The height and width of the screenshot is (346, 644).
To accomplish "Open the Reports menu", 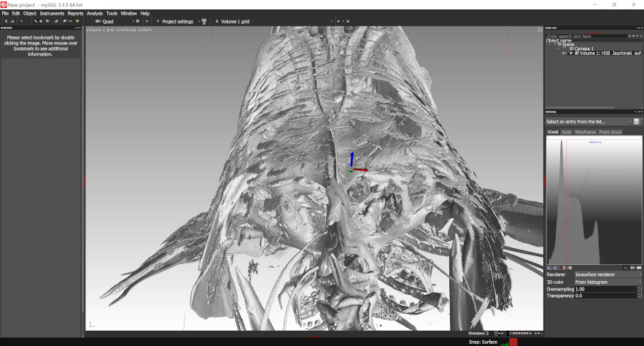I will click(75, 14).
